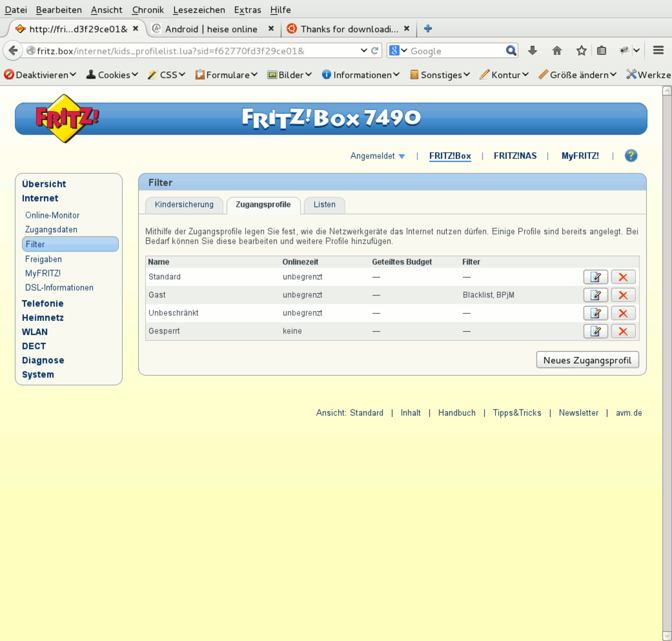This screenshot has height=641, width=672.
Task: Switch to Android heise online browser tab
Action: [x=212, y=28]
